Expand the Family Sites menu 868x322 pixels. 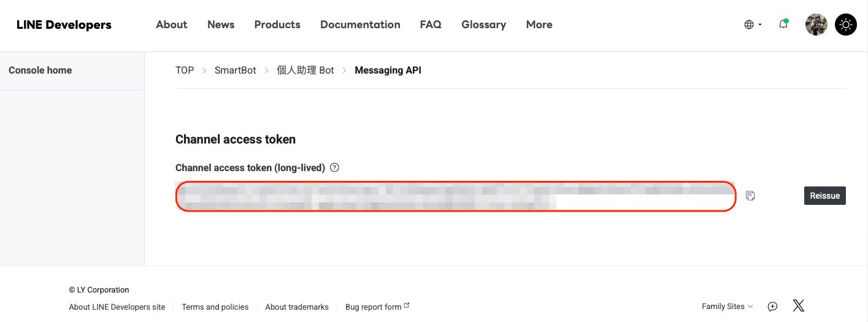[727, 306]
